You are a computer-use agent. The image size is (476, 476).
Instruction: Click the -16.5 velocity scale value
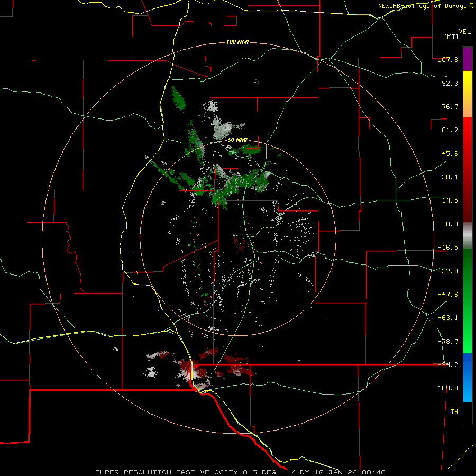448,248
